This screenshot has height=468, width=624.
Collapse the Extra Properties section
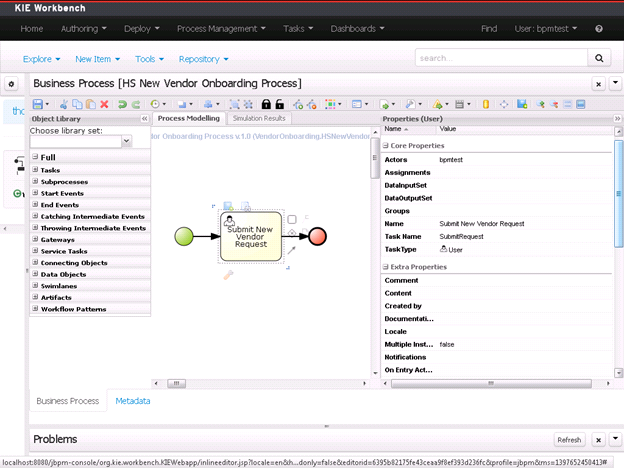pos(386,267)
